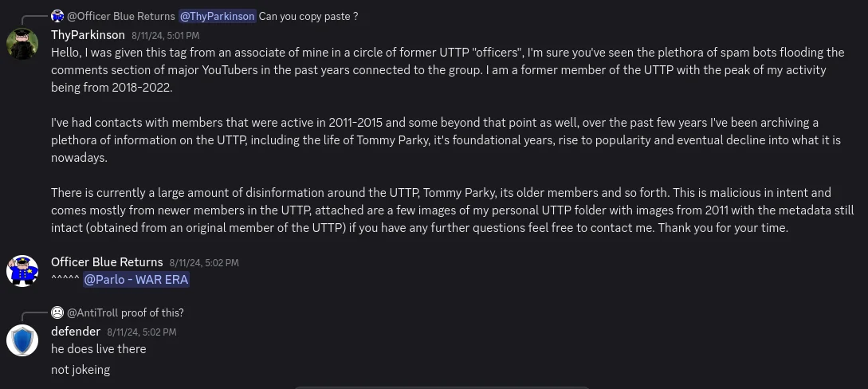868x389 pixels.
Task: Click the "not jokeing" message
Action: click(x=81, y=370)
